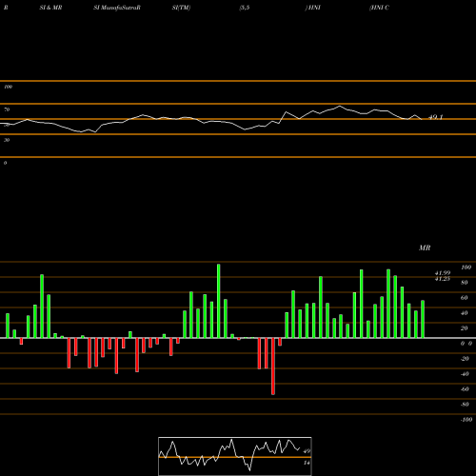
Task: Click the 100 label on the right MR axis
Action: pyautogui.click(x=466, y=268)
